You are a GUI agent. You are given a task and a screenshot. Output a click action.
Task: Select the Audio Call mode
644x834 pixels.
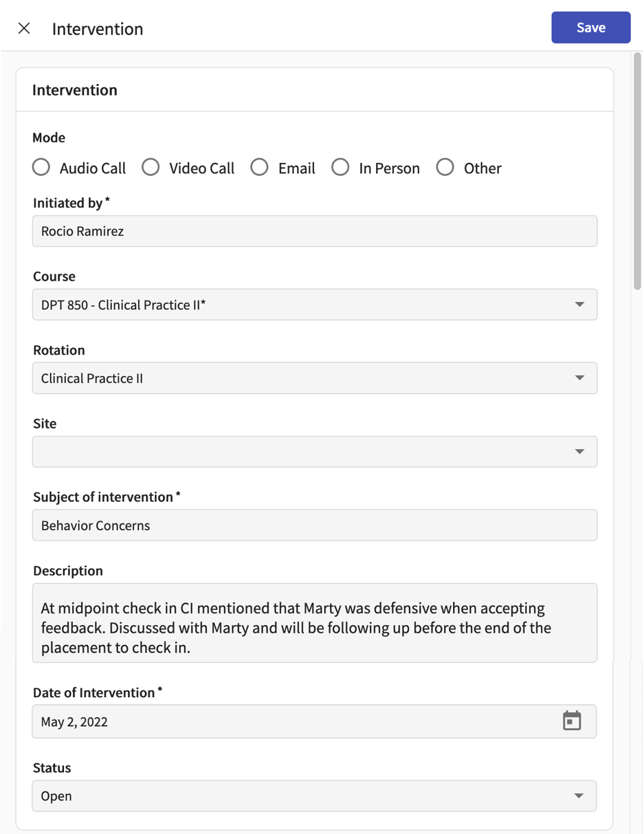41,167
